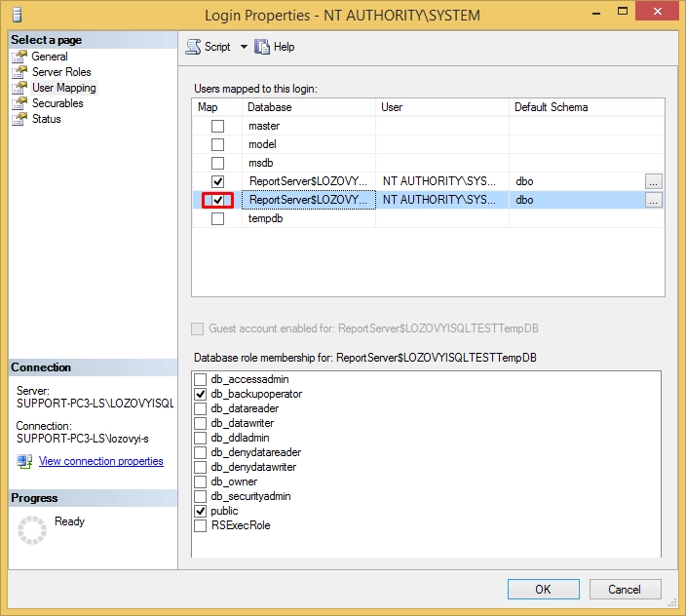Click the Script toolbar icon
686x616 pixels.
tap(193, 47)
